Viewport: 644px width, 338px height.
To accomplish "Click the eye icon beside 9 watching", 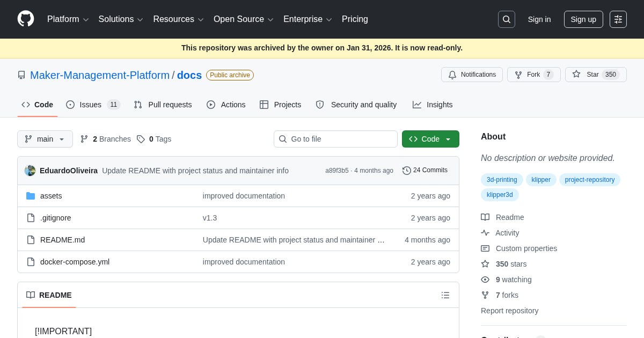I will click(x=485, y=280).
